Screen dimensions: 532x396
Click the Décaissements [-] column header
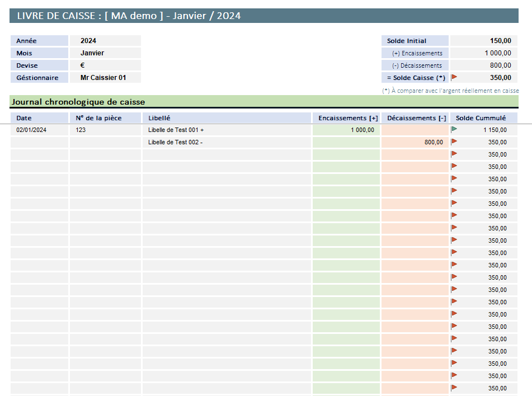(415, 118)
